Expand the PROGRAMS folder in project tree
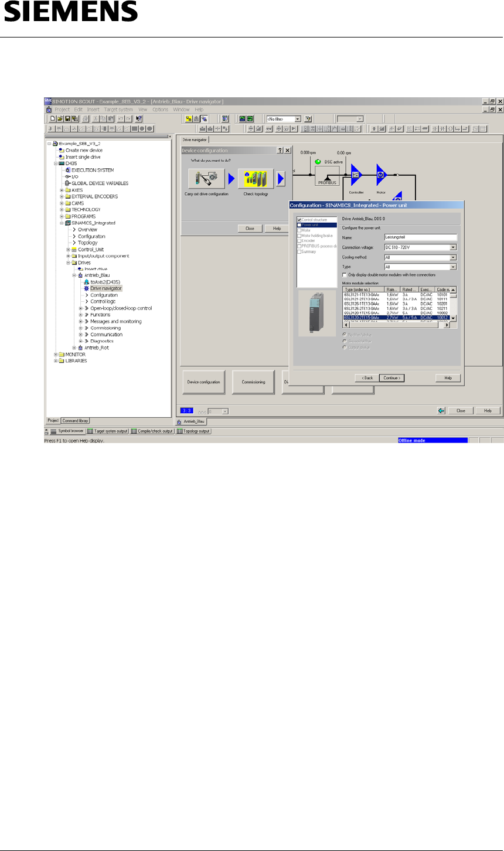Viewport: 504px width, 851px height. (x=62, y=216)
